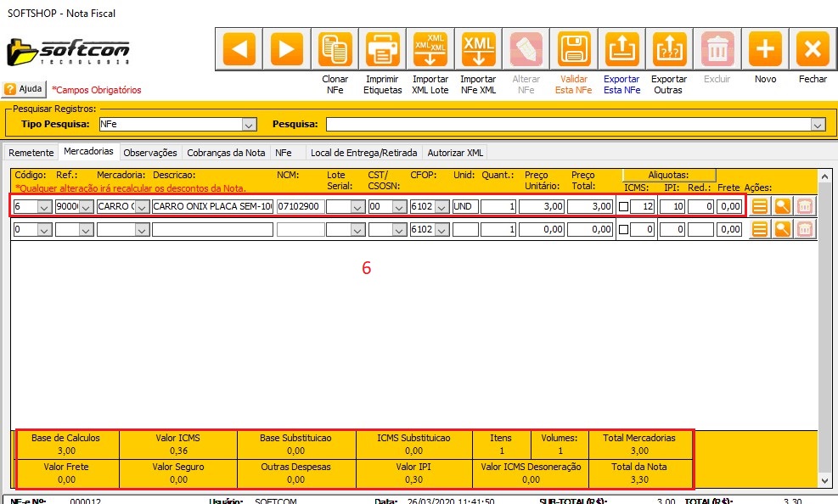Viewport: 838px width, 504px height.
Task: Click the Clonar NFe icon
Action: [x=335, y=49]
